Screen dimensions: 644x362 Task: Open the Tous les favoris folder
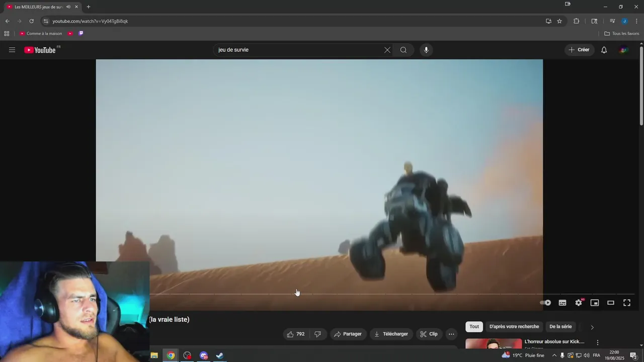622,34
